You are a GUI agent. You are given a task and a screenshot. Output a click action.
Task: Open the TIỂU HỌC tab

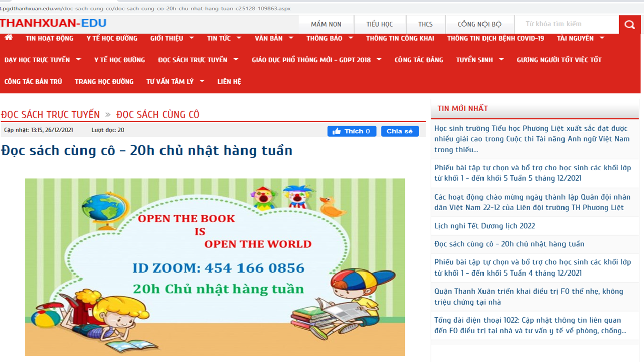click(380, 24)
